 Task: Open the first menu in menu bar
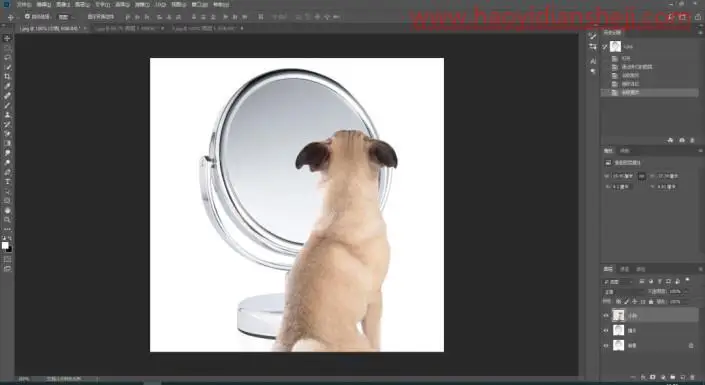tap(24, 4)
